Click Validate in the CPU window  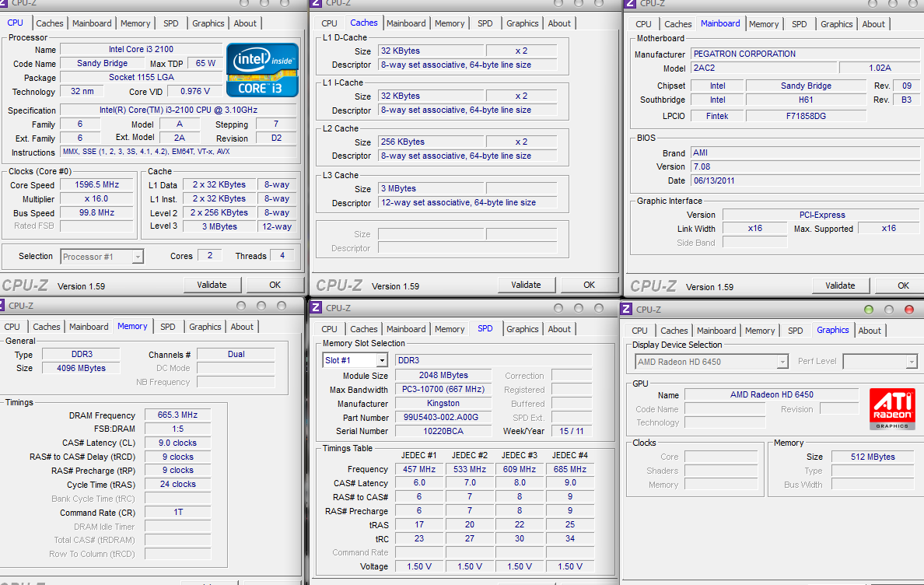212,285
